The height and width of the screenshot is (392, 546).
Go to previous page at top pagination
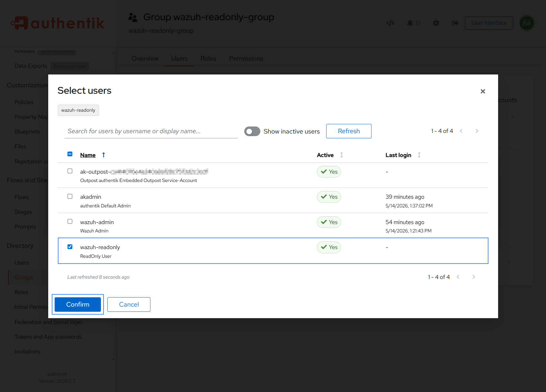pos(461,131)
